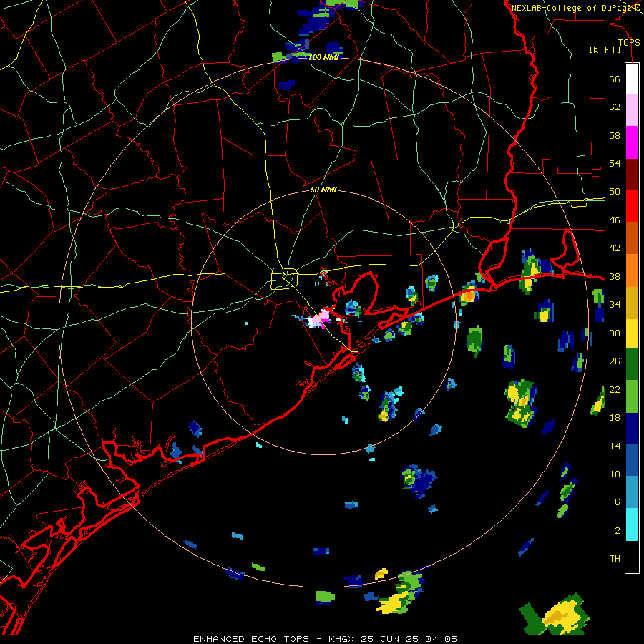
Task: Click the 22 legend value
Action: [615, 390]
